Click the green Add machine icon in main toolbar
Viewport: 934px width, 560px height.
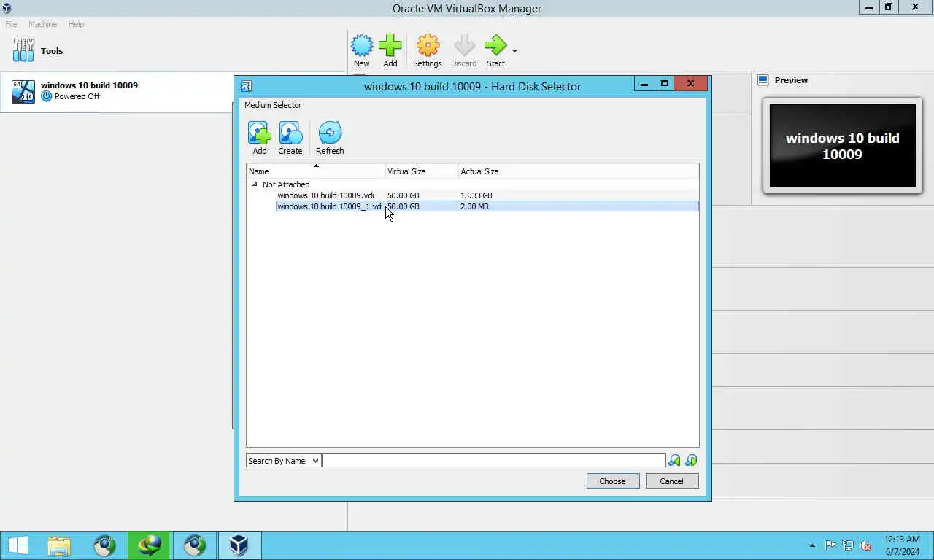pyautogui.click(x=390, y=50)
